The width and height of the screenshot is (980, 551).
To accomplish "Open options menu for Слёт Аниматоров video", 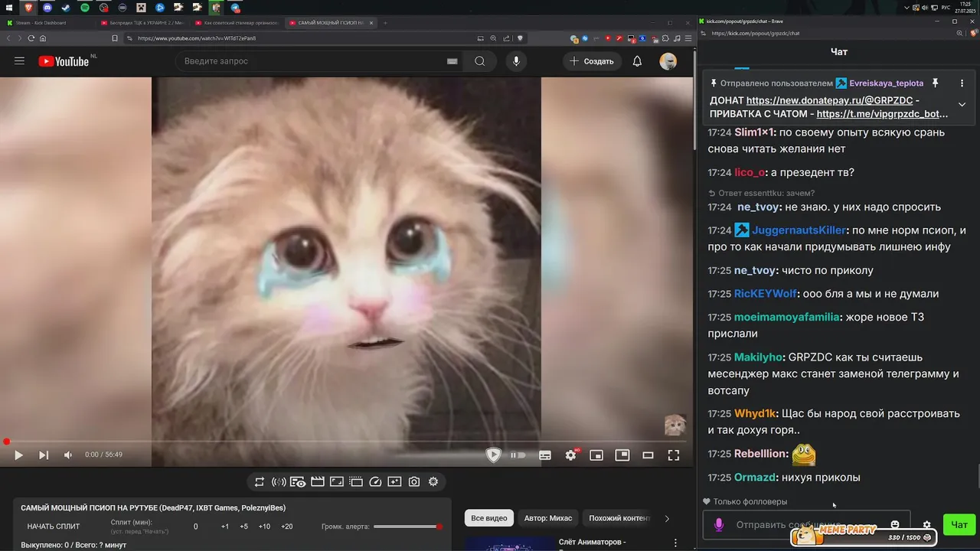I will [x=675, y=543].
